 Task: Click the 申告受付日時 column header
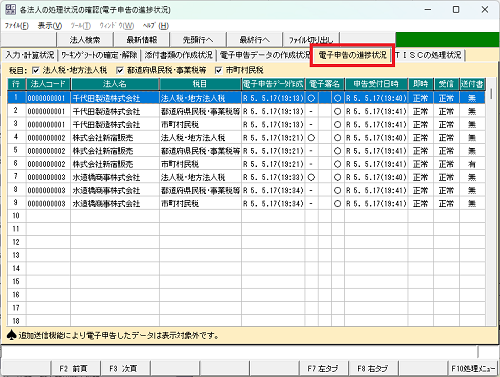[x=376, y=84]
